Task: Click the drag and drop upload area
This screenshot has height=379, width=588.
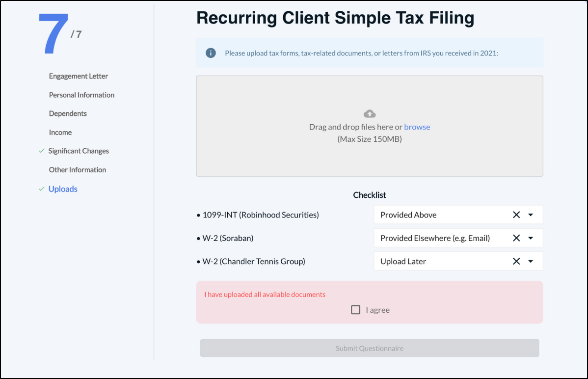Action: point(370,157)
